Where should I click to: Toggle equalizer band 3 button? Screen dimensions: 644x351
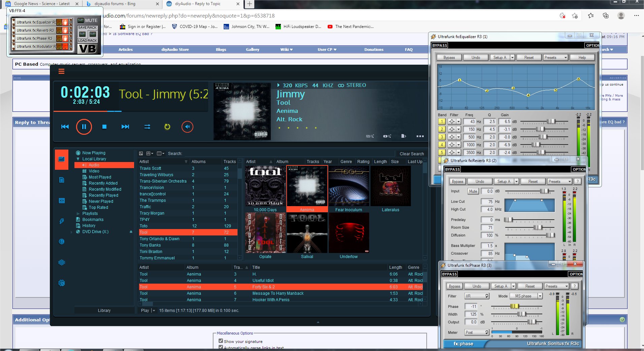[x=442, y=137]
